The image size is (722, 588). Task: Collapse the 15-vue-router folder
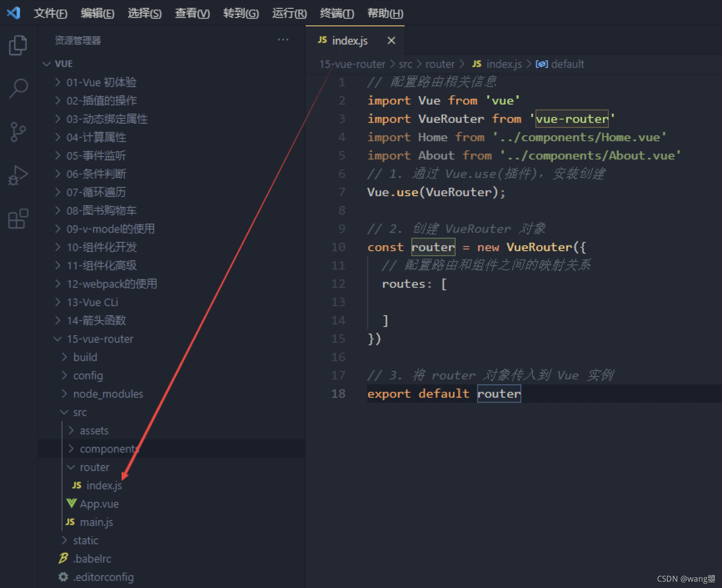(57, 339)
